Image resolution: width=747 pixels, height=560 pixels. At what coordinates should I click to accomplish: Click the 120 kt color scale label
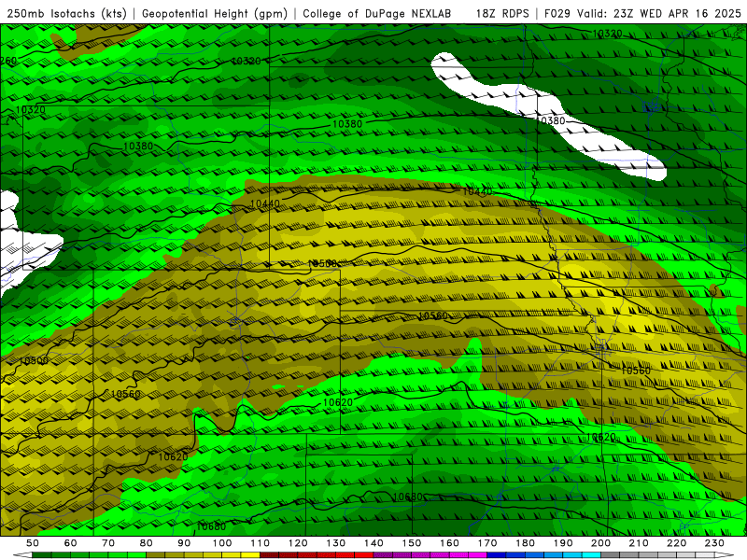pyautogui.click(x=298, y=543)
